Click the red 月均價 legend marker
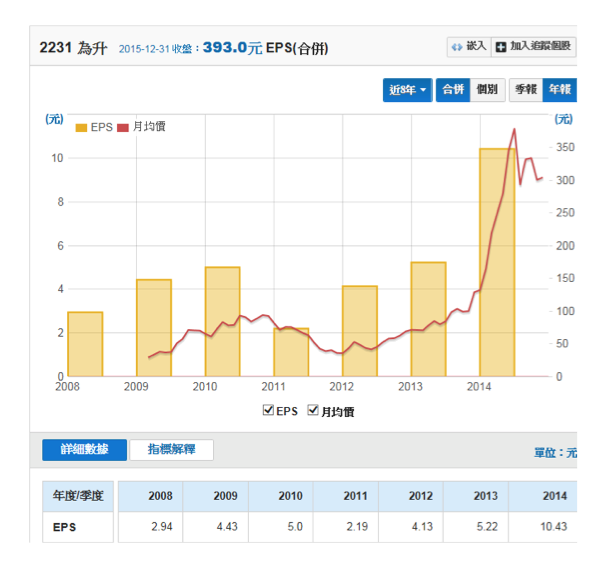This screenshot has width=601, height=561. point(124,127)
